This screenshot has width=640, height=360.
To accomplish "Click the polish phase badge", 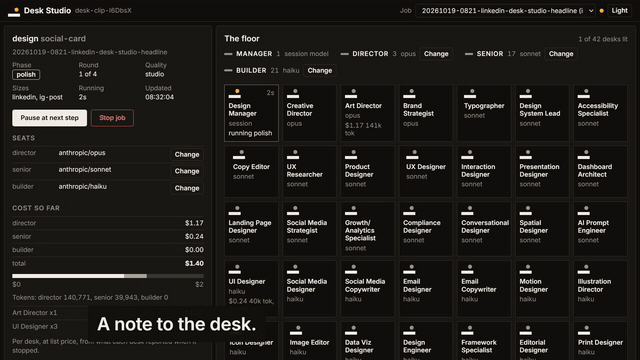I will [x=26, y=75].
